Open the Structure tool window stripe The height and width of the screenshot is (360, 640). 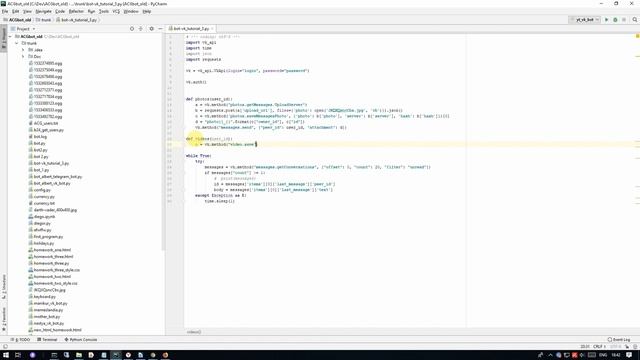click(x=4, y=287)
